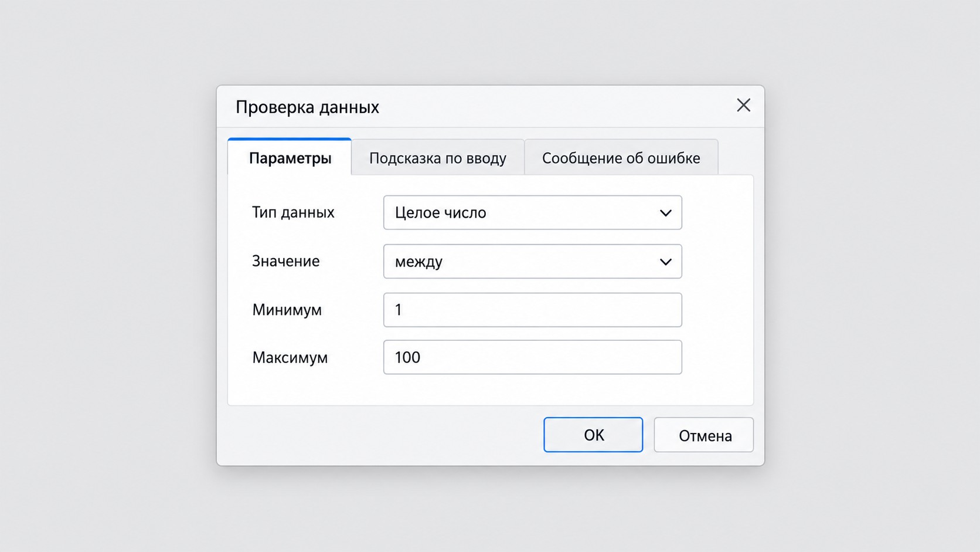This screenshot has width=980, height=552.
Task: Open the Целое число data type combo box
Action: pos(532,212)
